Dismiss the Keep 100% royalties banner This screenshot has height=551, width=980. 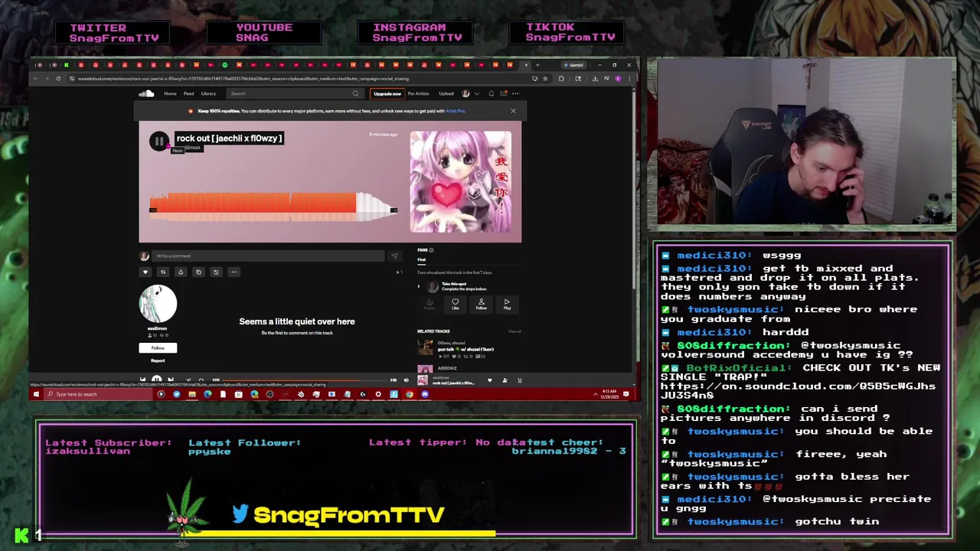(x=513, y=111)
